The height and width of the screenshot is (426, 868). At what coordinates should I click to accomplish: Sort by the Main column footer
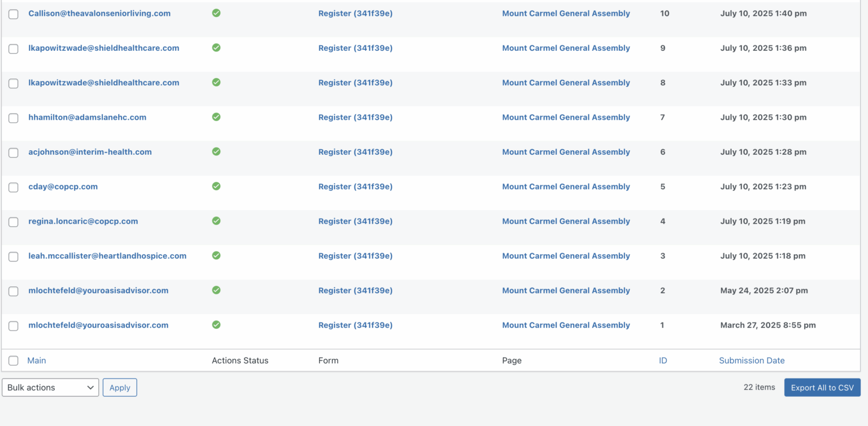(37, 360)
